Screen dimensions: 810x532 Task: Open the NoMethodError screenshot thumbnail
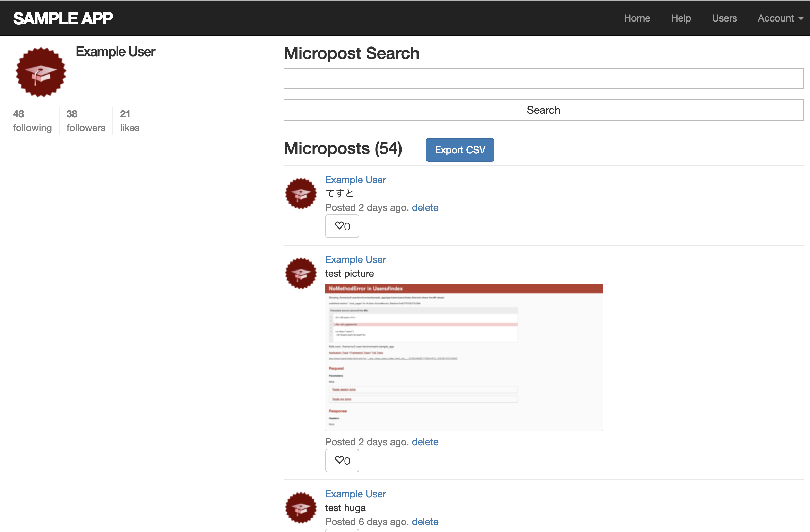pyautogui.click(x=464, y=357)
